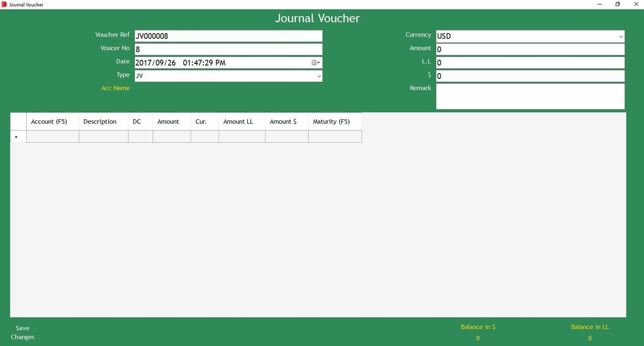Click the L.L input field
The height and width of the screenshot is (346, 644).
(530, 63)
